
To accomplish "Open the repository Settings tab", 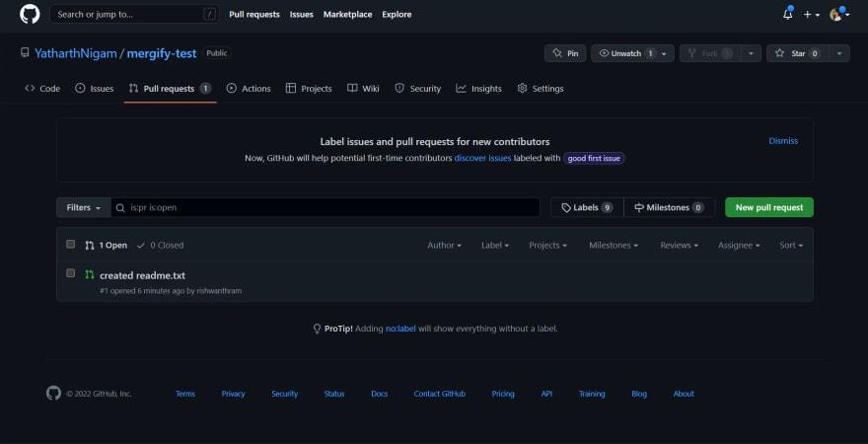I will pyautogui.click(x=541, y=89).
